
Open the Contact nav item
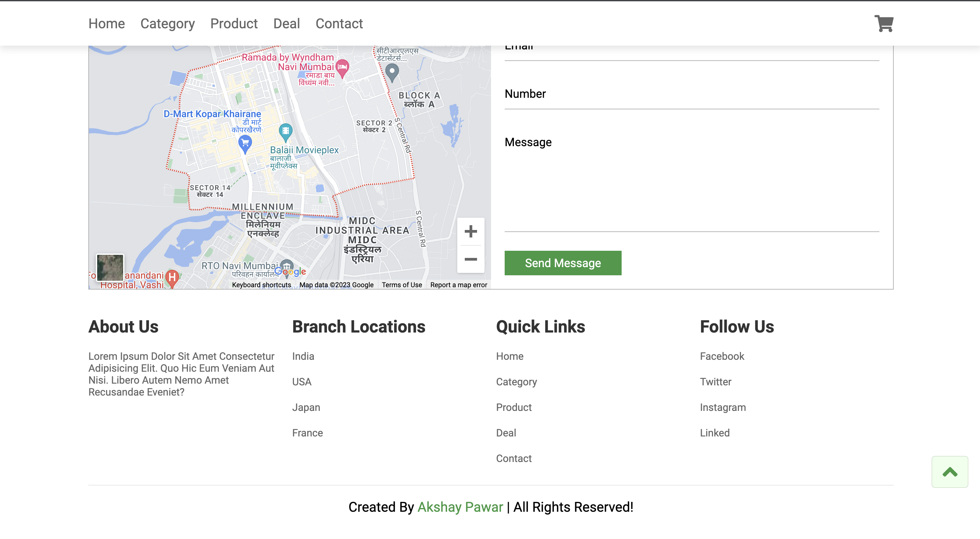pyautogui.click(x=339, y=24)
